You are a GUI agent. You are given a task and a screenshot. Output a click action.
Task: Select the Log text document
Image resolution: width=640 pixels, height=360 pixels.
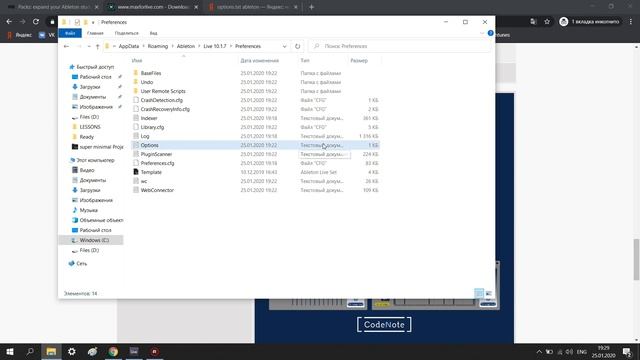click(145, 136)
